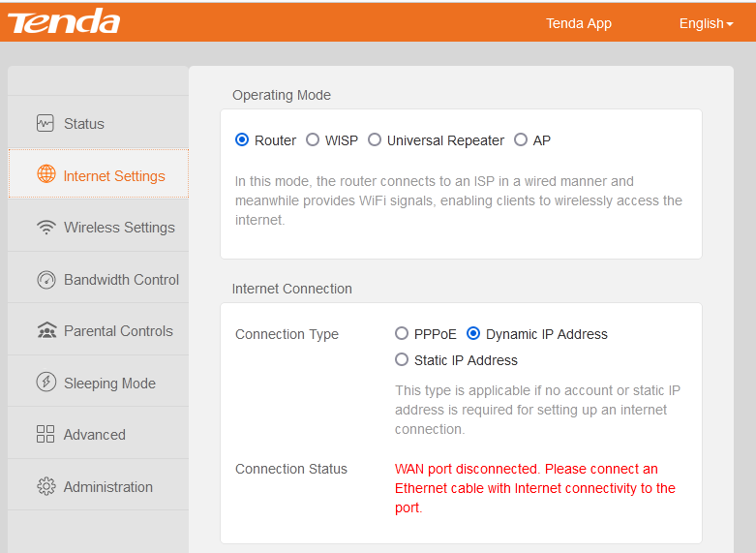Go to the Parental Controls menu
The height and width of the screenshot is (553, 756).
118,331
